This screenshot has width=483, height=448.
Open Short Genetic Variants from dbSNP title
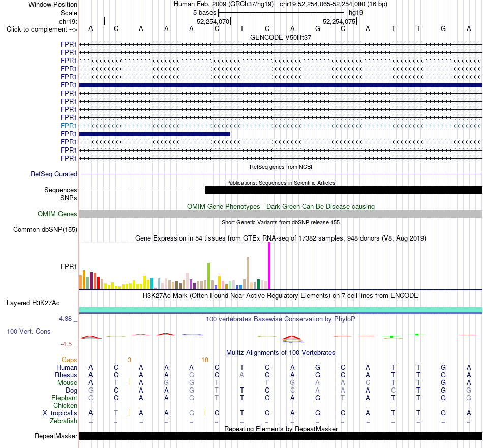281,222
